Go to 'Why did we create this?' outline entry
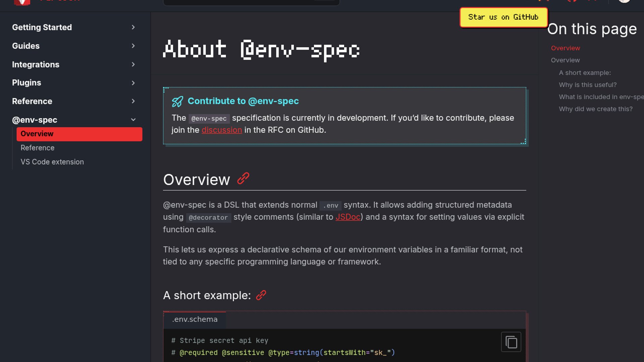Image resolution: width=644 pixels, height=362 pixels. click(x=595, y=109)
